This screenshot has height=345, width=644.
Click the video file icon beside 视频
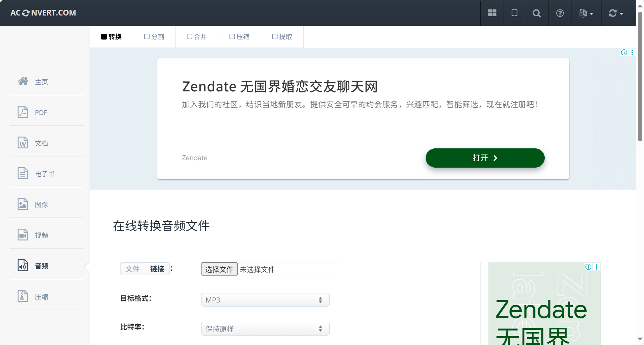(23, 234)
